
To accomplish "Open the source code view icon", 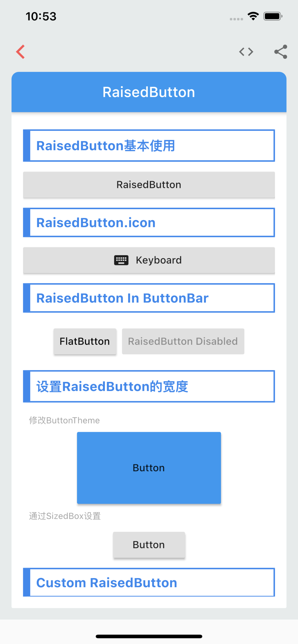I will [x=246, y=52].
